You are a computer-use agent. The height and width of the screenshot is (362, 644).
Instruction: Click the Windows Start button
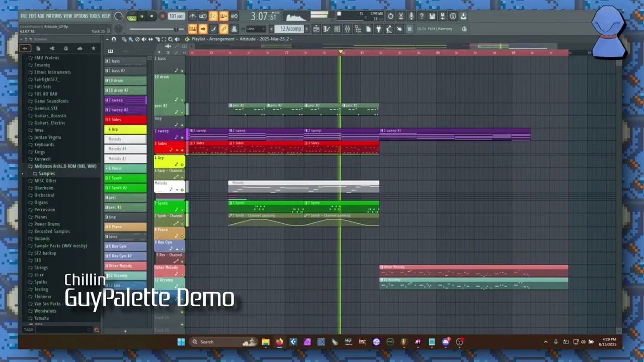181,342
